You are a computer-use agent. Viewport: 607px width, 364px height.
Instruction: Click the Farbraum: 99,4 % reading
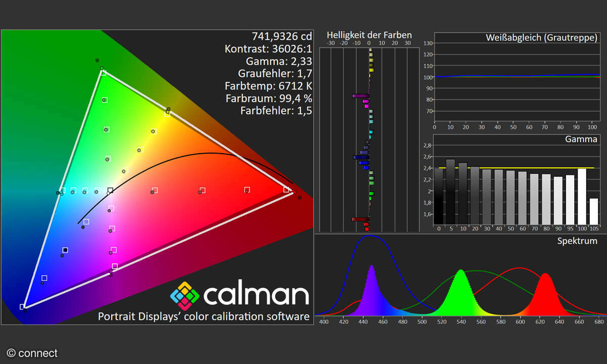click(x=269, y=98)
